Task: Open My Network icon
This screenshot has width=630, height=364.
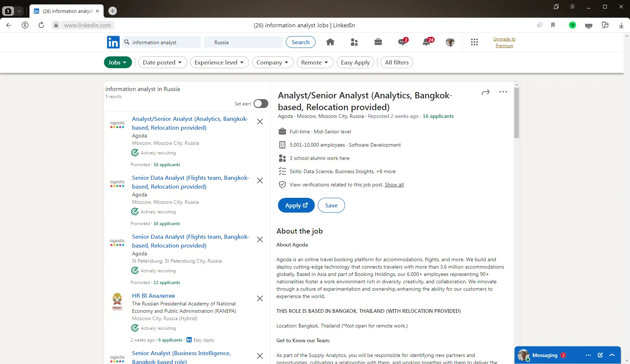Action: pyautogui.click(x=354, y=42)
